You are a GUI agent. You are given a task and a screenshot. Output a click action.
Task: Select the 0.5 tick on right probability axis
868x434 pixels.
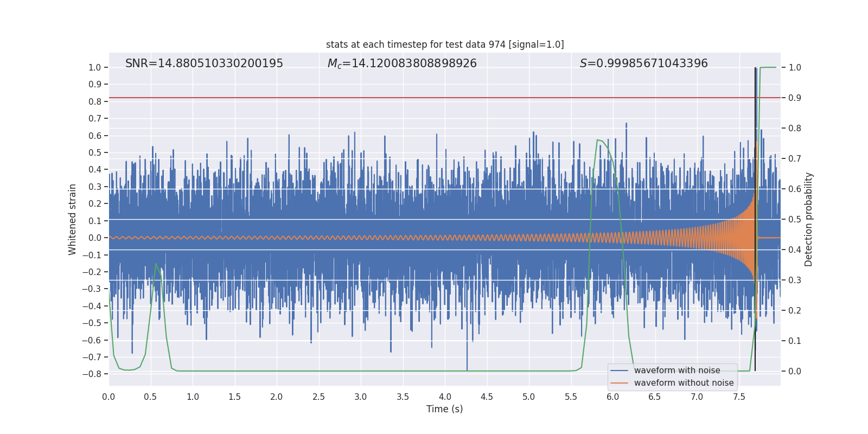(795, 219)
